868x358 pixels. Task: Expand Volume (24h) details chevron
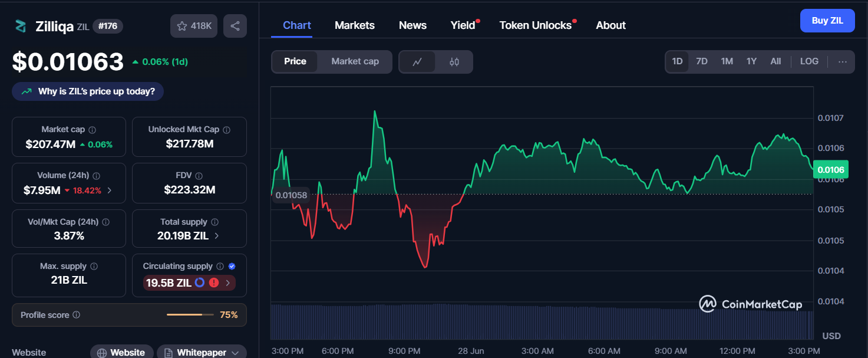pos(110,191)
